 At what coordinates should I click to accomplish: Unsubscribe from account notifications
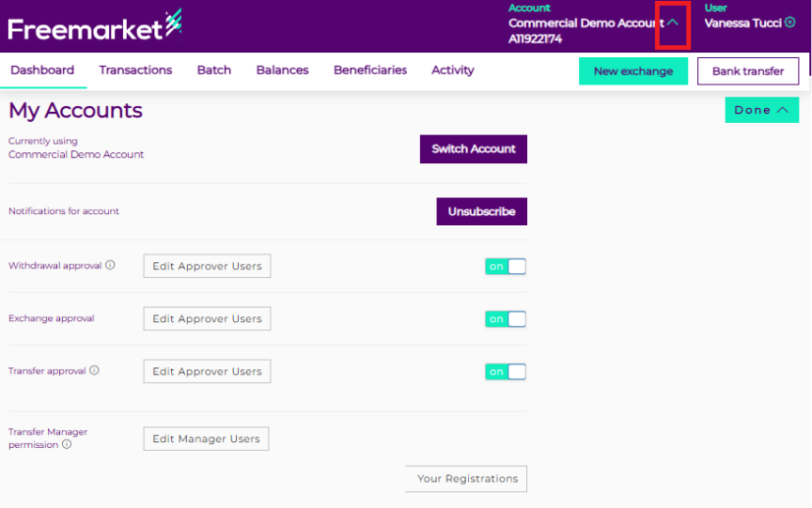tap(481, 211)
